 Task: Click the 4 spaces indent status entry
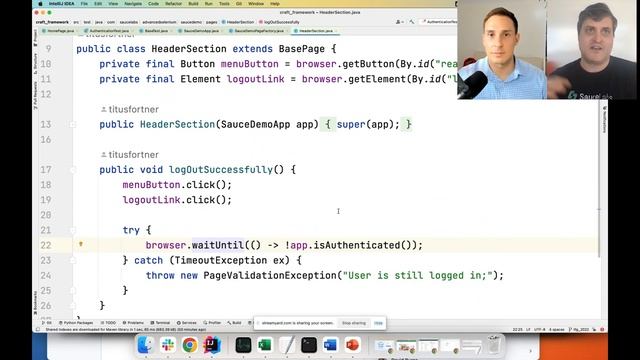557,329
